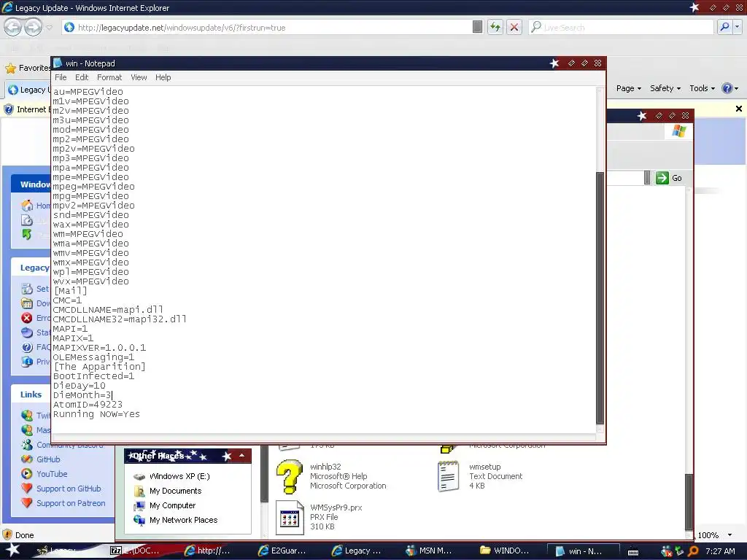Click the 7:27 AM clock
The image size is (747, 560).
(720, 551)
